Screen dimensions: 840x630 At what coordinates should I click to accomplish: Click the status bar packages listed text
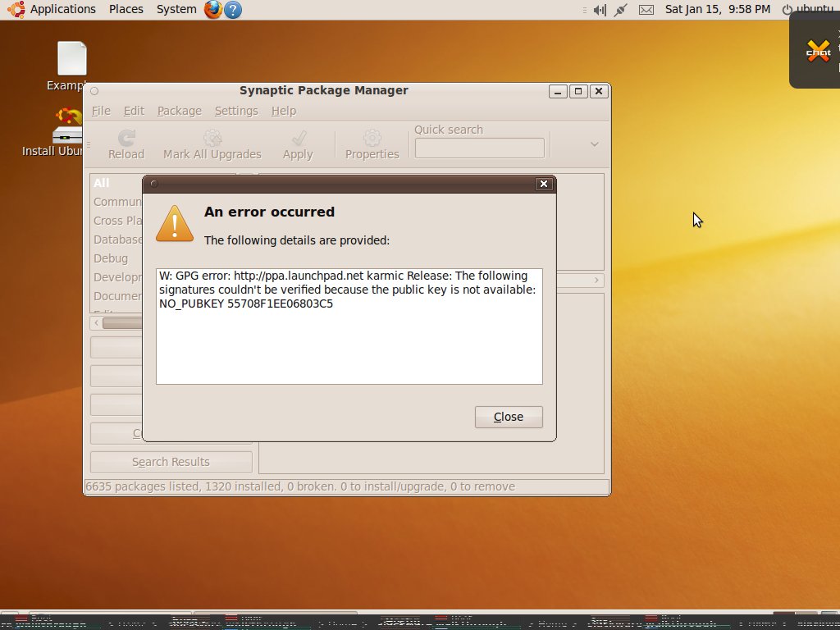(300, 486)
